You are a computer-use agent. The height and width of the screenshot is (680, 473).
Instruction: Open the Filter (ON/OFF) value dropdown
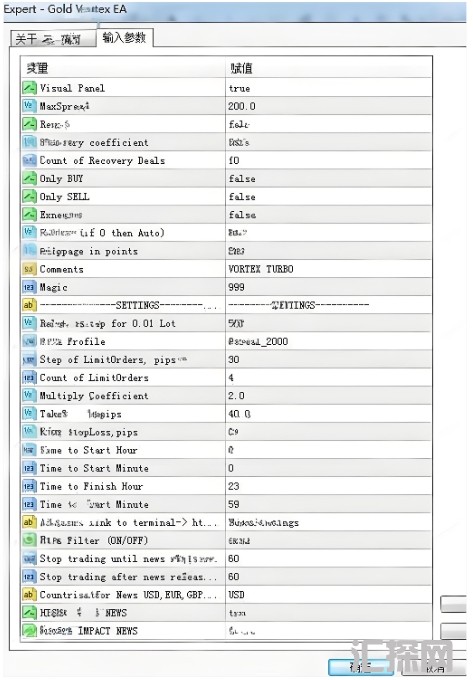pos(328,541)
